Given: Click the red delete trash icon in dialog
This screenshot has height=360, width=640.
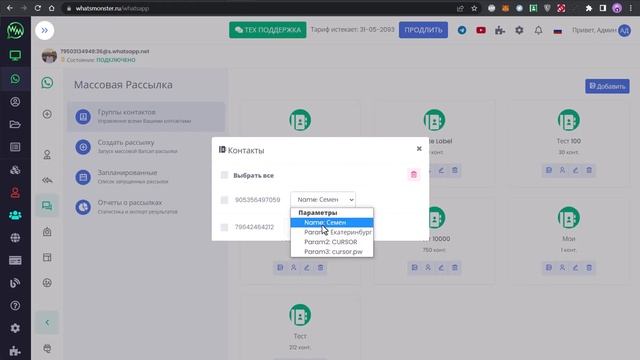Looking at the screenshot, I should 413,175.
